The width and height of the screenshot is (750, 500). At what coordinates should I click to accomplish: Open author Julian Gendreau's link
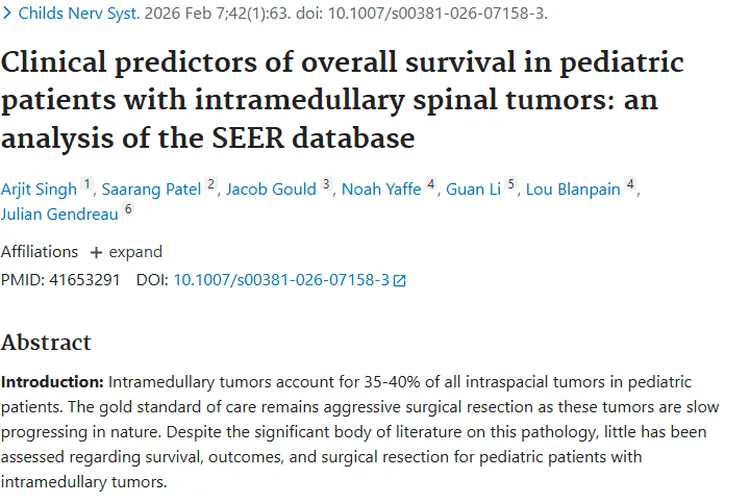59,214
